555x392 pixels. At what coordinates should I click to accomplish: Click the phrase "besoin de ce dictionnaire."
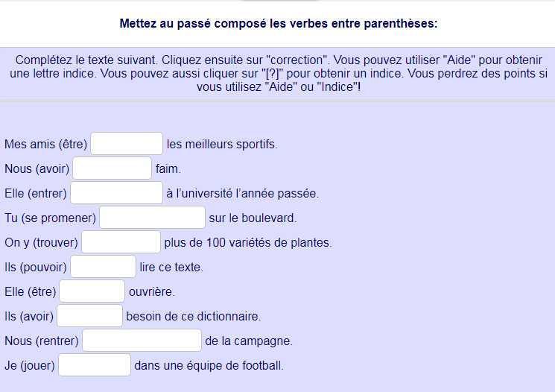coord(194,317)
